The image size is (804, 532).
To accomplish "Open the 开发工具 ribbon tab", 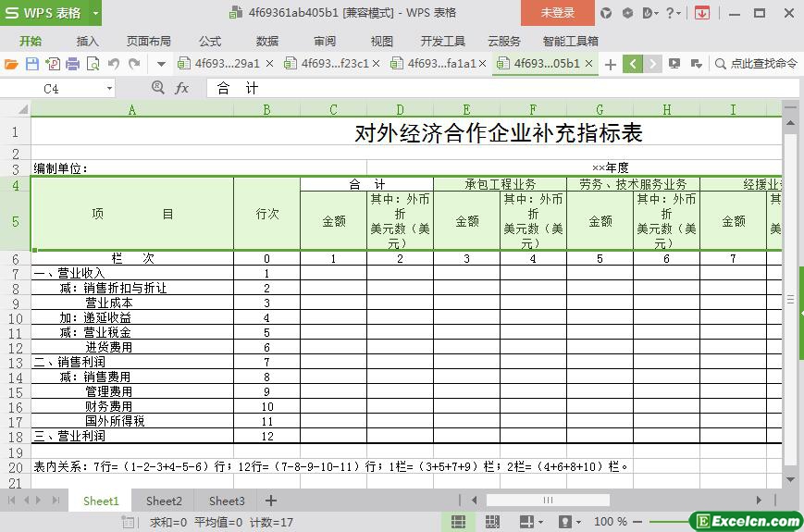I will (x=443, y=42).
